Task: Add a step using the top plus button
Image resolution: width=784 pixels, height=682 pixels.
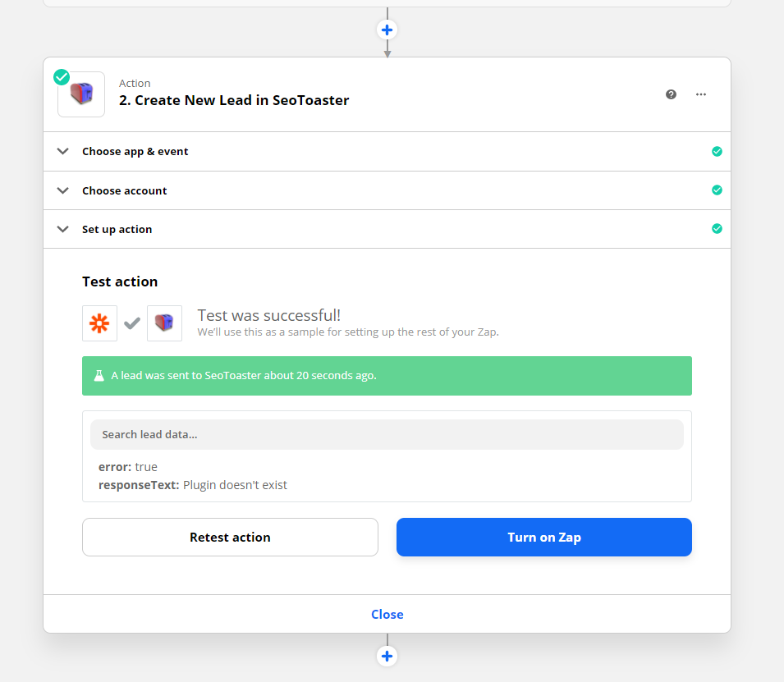Action: coord(387,30)
